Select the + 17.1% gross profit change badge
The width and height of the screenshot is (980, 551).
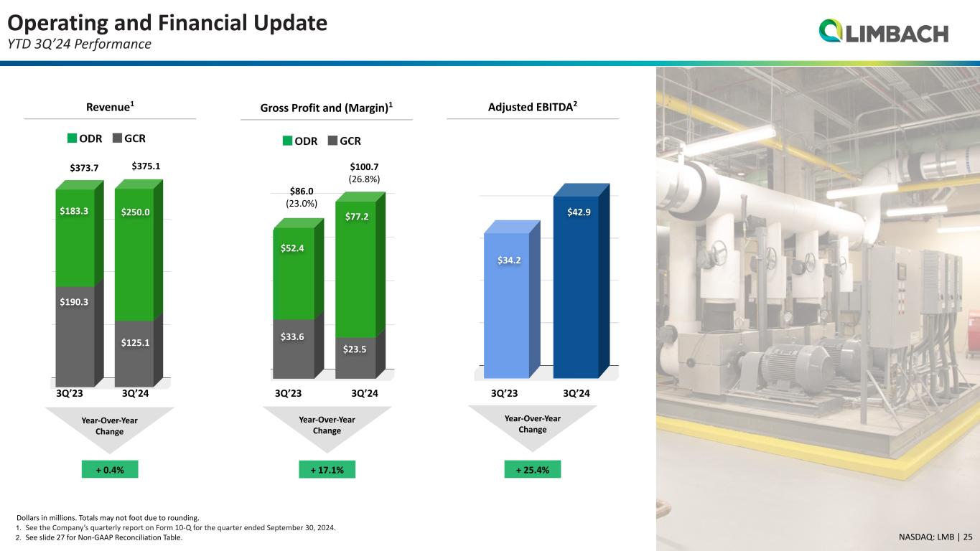click(x=327, y=470)
